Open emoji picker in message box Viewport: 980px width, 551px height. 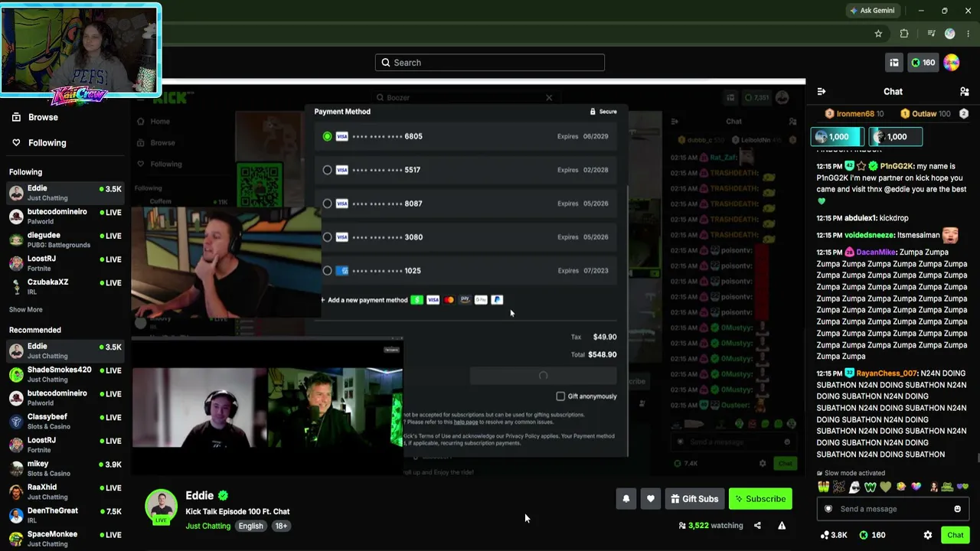click(x=957, y=509)
